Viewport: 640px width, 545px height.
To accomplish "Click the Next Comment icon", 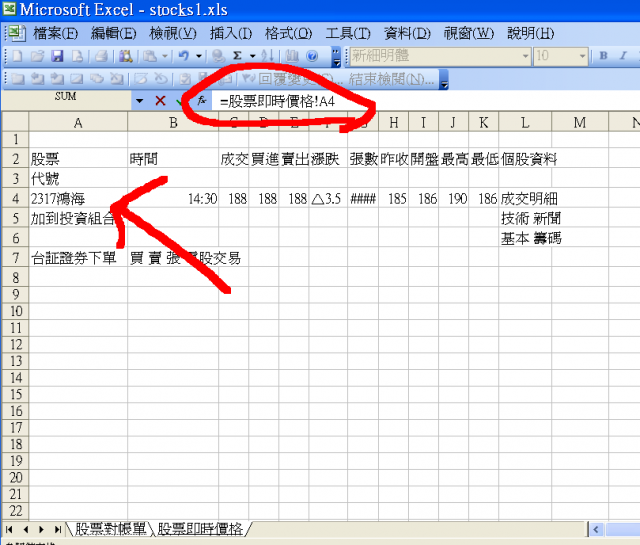I will pos(57,79).
